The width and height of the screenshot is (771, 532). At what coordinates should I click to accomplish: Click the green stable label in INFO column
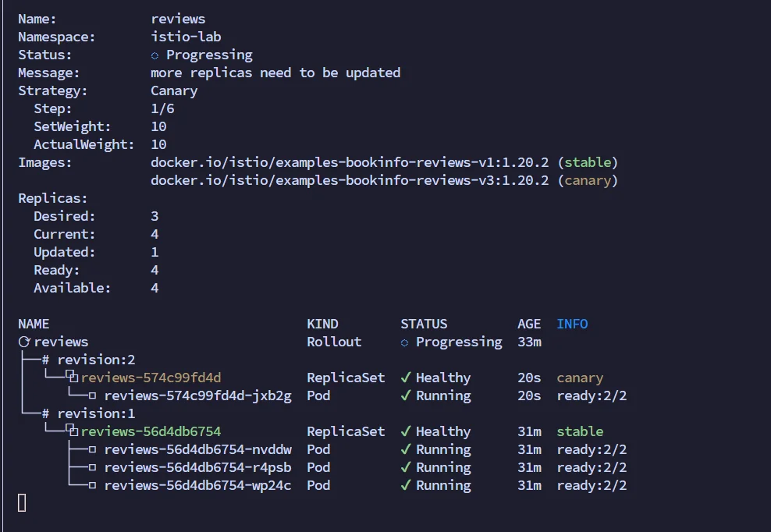tap(581, 431)
